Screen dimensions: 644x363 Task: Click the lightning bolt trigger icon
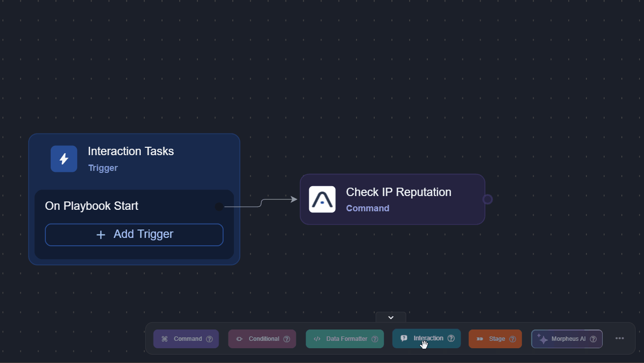click(64, 159)
